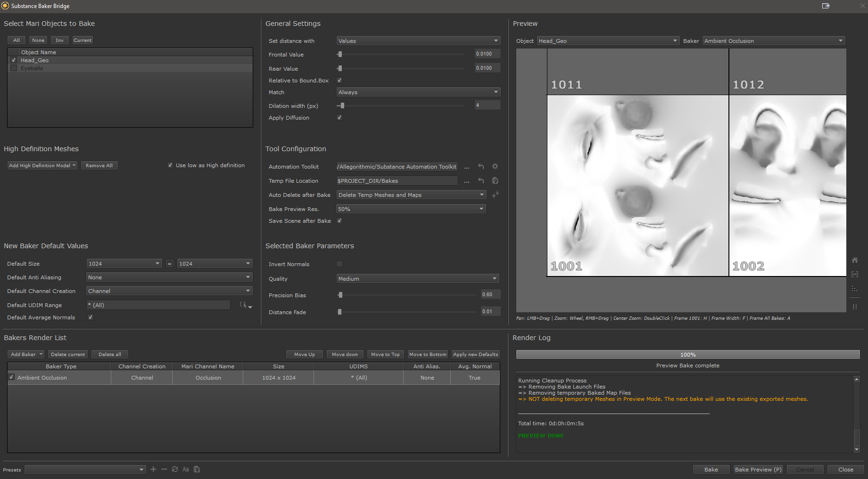
Task: Enable the Eyeballs object checkbox
Action: [x=14, y=68]
